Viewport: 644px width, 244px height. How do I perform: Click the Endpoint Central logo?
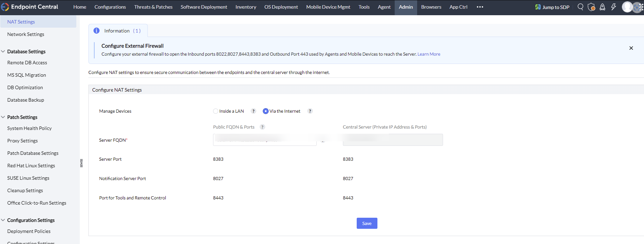30,7
